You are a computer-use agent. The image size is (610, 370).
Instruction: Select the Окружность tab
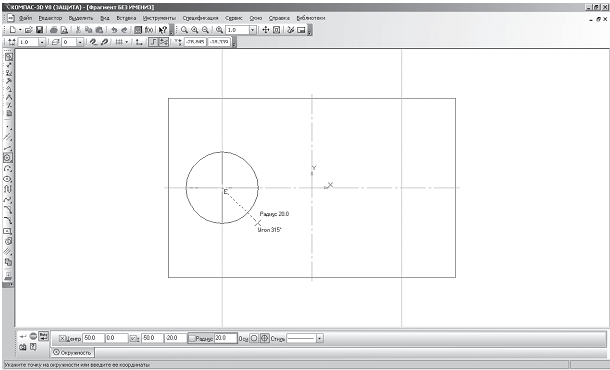(x=73, y=353)
